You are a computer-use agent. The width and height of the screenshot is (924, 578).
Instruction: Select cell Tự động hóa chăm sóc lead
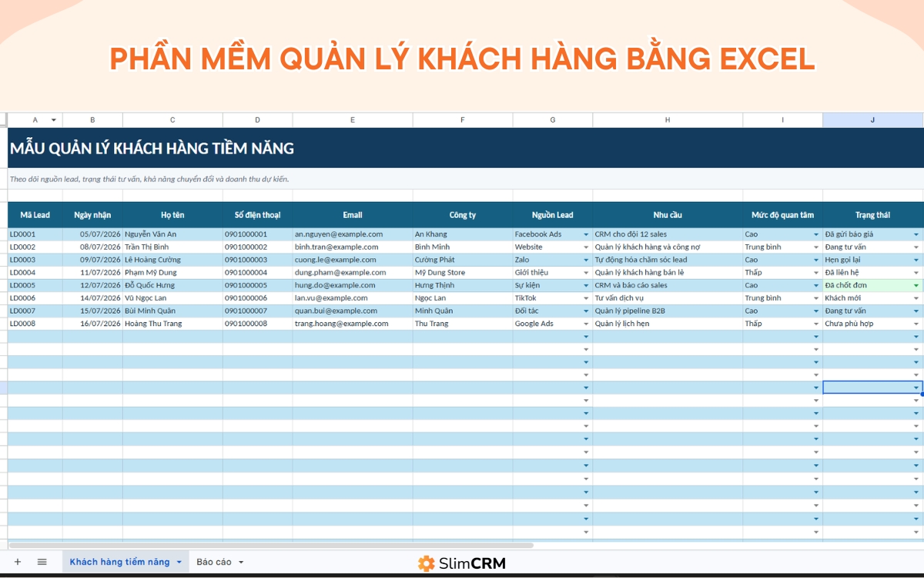[668, 260]
